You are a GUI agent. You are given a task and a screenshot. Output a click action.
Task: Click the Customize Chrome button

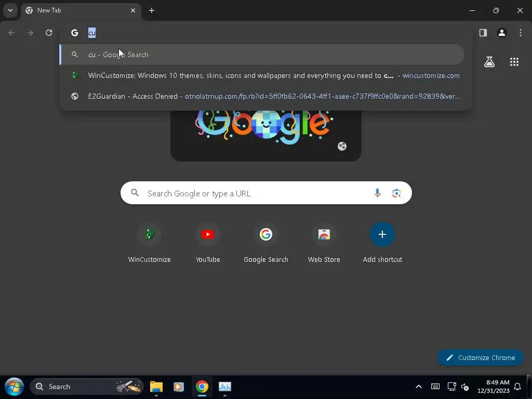481,357
